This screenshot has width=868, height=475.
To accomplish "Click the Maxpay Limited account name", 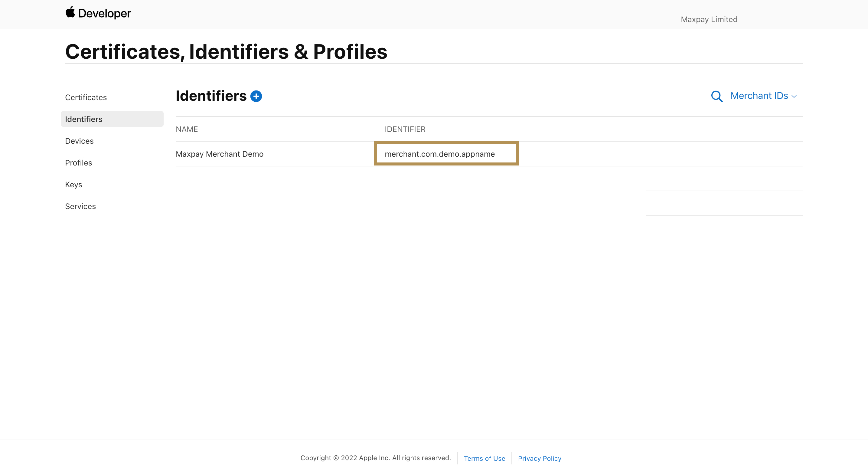I will click(x=709, y=20).
